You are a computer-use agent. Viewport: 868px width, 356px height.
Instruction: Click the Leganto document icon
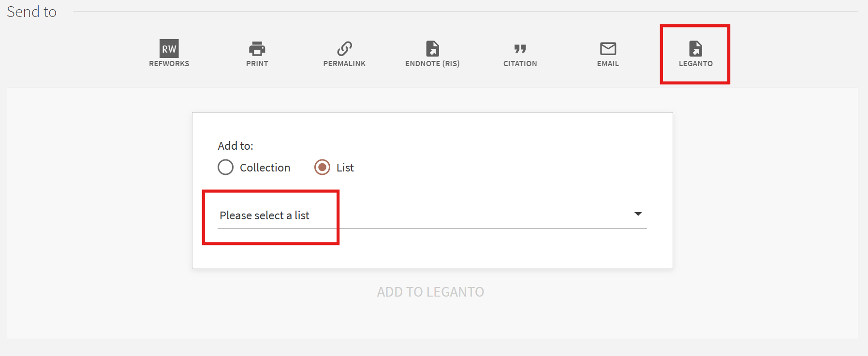pyautogui.click(x=695, y=48)
